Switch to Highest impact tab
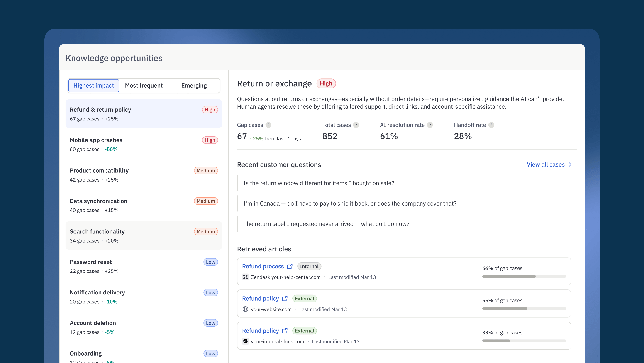The image size is (644, 363). tap(93, 86)
